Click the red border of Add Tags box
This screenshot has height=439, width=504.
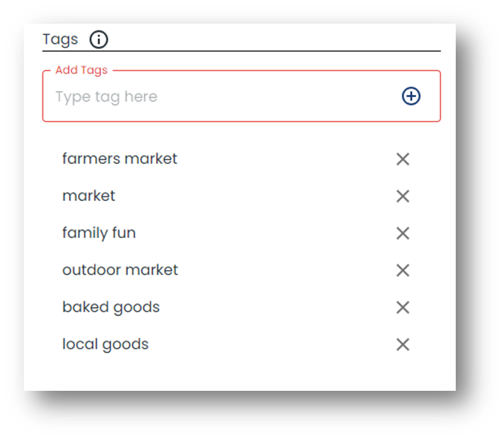241,121
